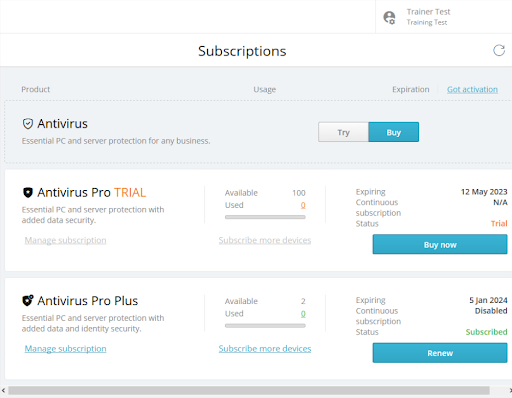Click the Antivirus product title
Image resolution: width=512 pixels, height=398 pixels.
pos(62,124)
